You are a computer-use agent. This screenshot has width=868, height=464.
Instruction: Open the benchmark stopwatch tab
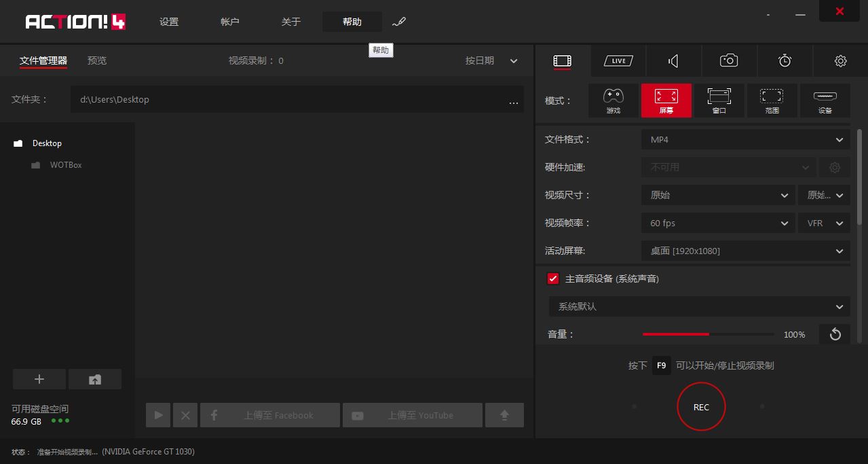[x=785, y=61]
